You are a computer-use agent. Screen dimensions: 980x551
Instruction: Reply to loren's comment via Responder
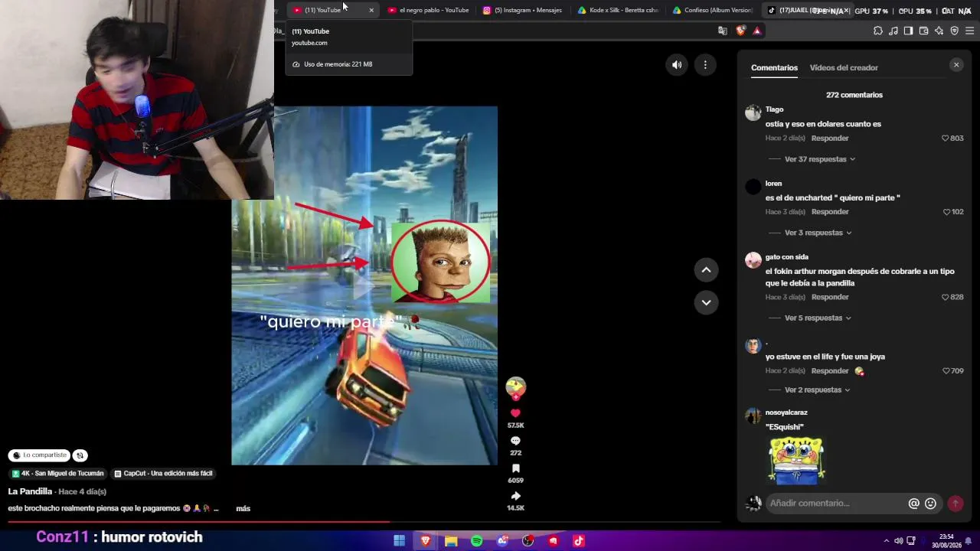(830, 212)
